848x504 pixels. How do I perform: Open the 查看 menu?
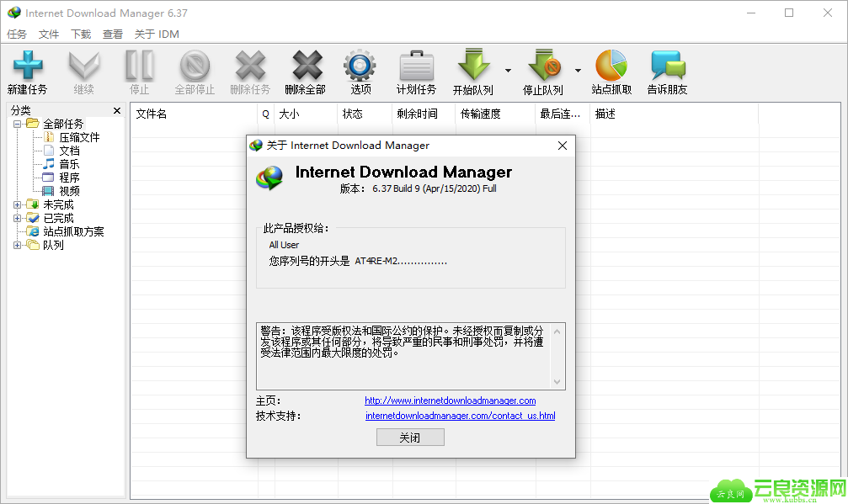coord(113,34)
